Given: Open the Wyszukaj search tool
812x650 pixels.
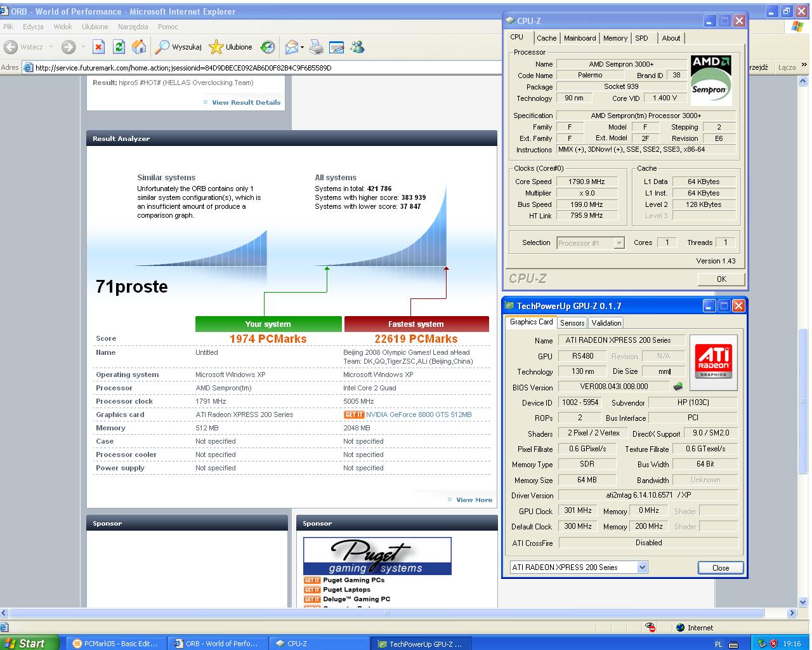Looking at the screenshot, I should coord(179,47).
